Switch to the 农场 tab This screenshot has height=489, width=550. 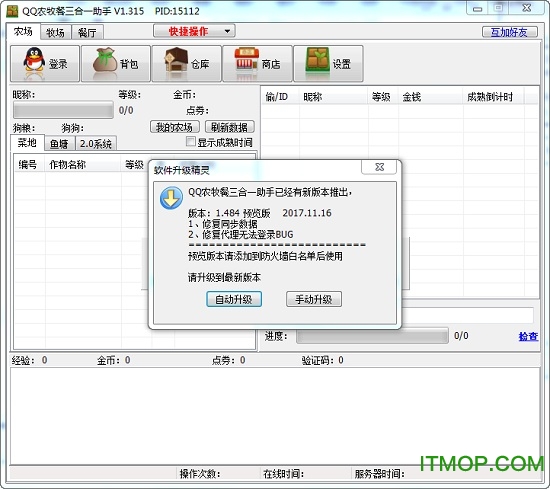(x=23, y=32)
